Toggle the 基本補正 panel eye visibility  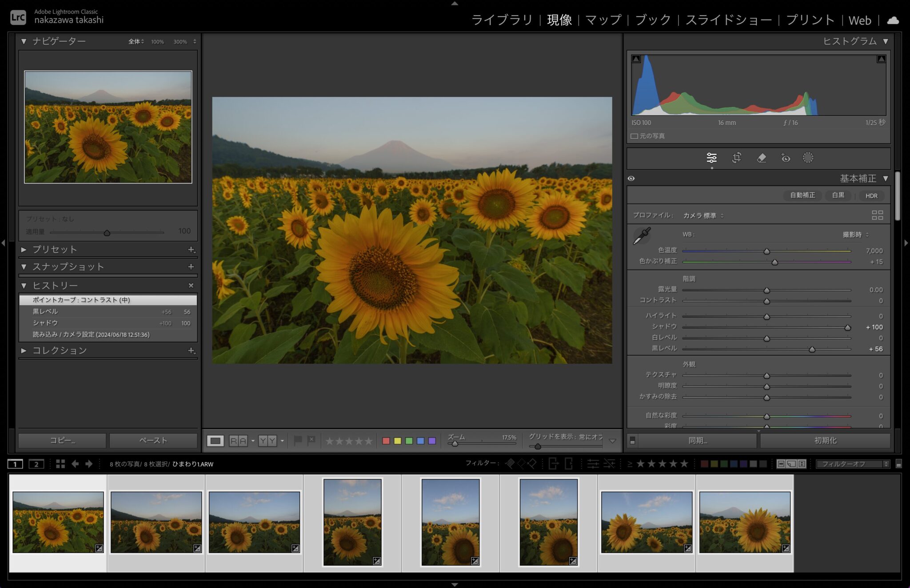(x=631, y=179)
